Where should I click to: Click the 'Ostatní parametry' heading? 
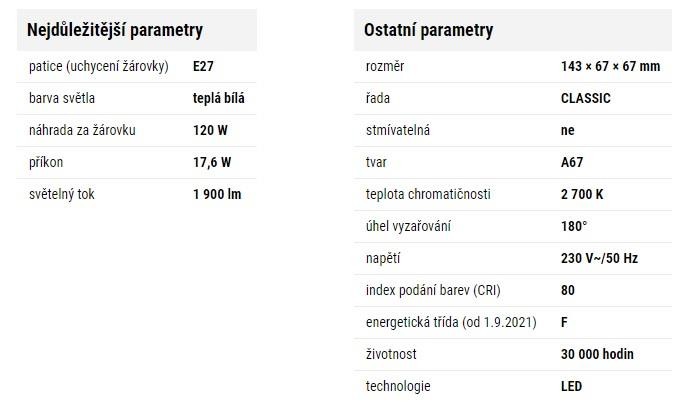[x=430, y=30]
